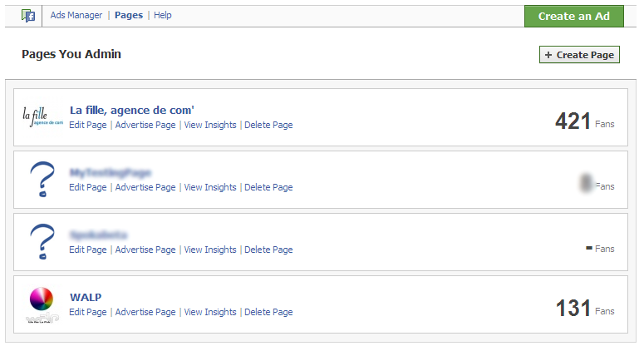Image resolution: width=644 pixels, height=351 pixels.
Task: View Insights for La fille agence
Action: pyautogui.click(x=210, y=125)
